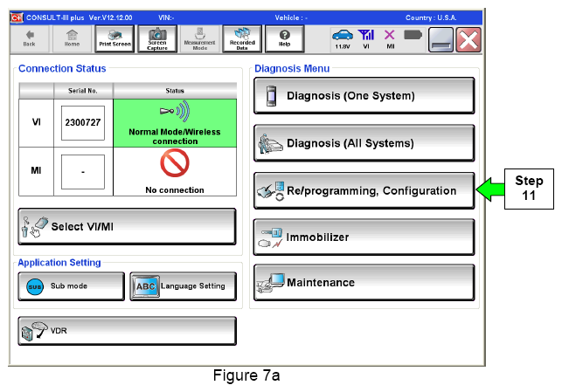Open Language Setting
This screenshot has height=392, width=562.
[x=182, y=285]
